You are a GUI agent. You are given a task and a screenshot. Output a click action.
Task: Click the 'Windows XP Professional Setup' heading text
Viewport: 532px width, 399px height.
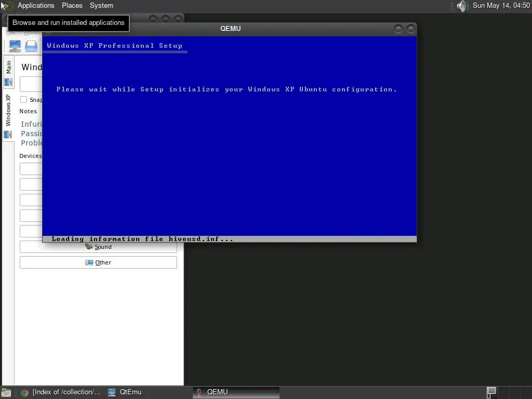115,46
